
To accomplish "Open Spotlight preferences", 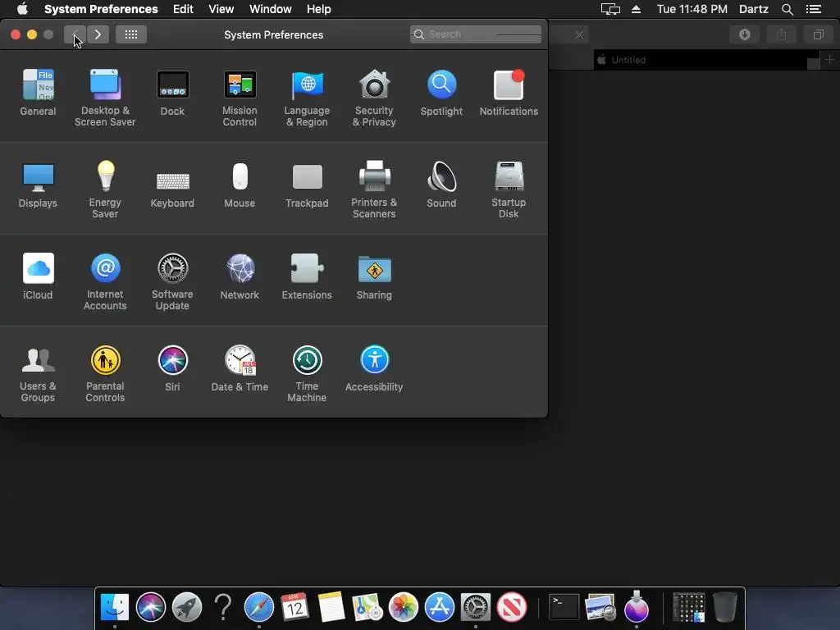I will [441, 92].
